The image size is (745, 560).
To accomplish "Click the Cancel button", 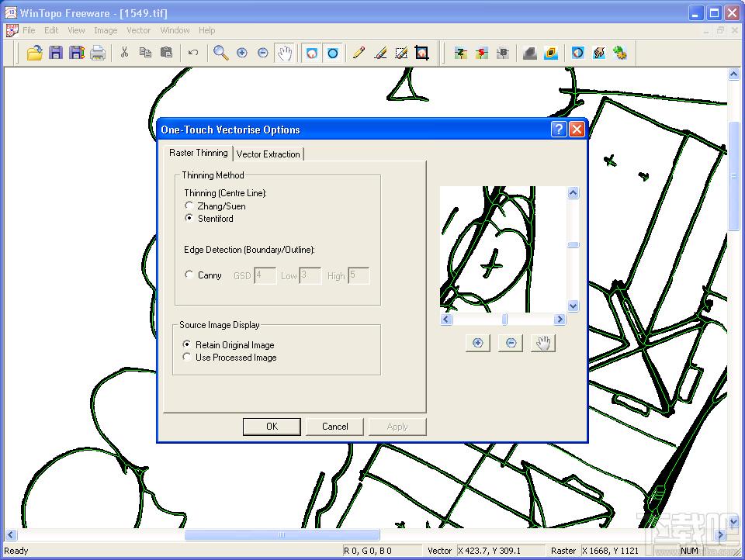I will [x=334, y=427].
